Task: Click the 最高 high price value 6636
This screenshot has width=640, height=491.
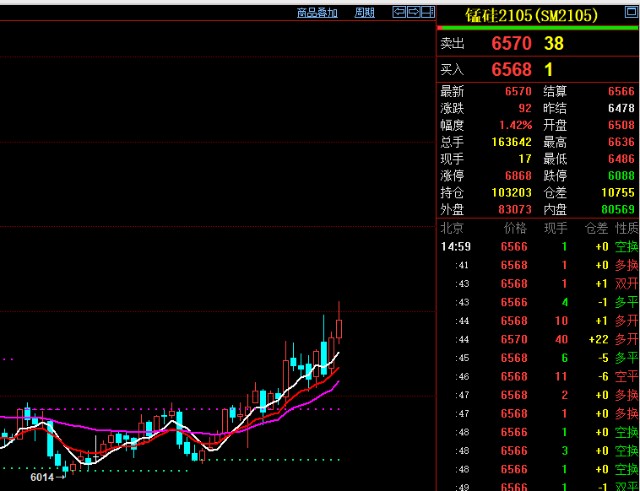Action: [620, 141]
